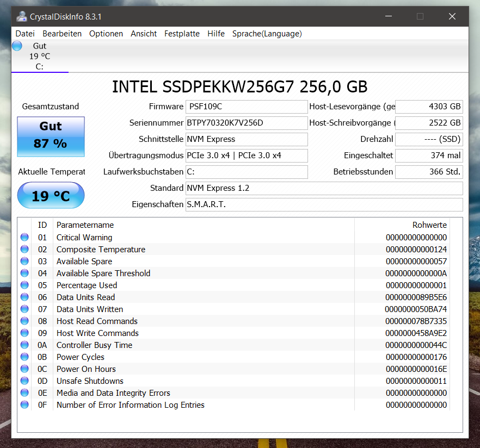Open the Sprache(Language) menu

[x=267, y=34]
